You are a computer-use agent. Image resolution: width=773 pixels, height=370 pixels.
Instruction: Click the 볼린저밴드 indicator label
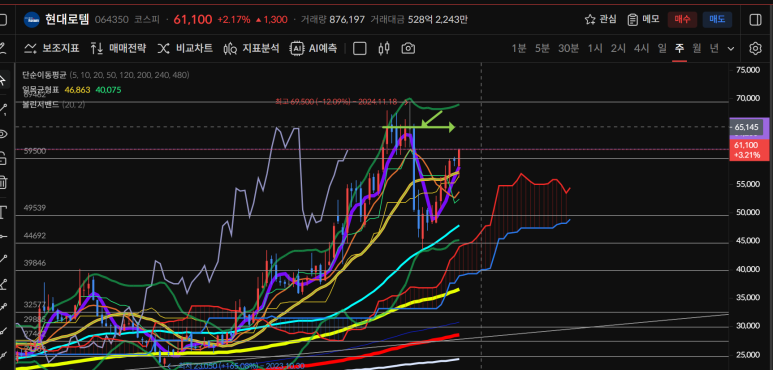[40, 104]
